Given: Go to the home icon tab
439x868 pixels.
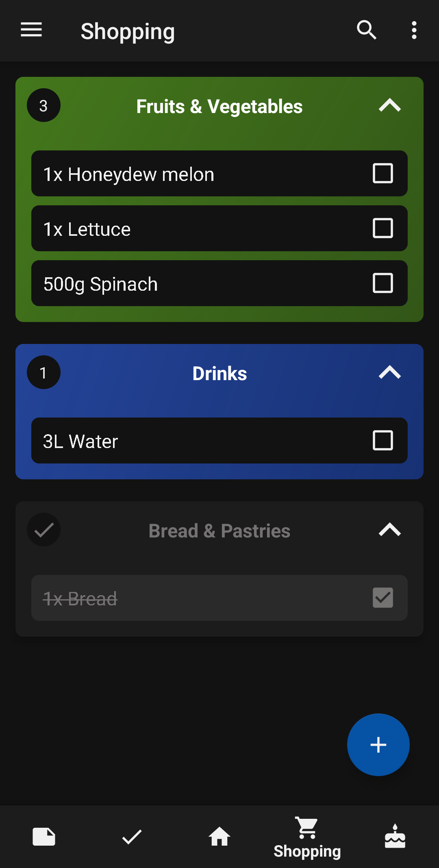Looking at the screenshot, I should pyautogui.click(x=219, y=837).
